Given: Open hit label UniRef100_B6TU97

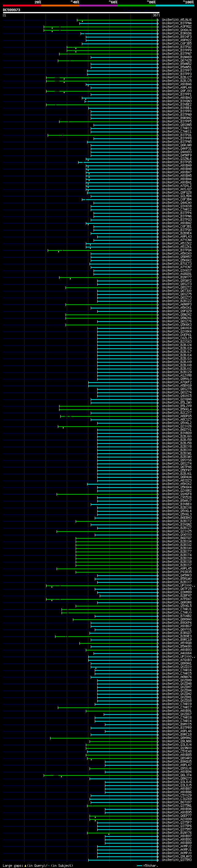Looking at the screenshot, I should coord(176,802).
